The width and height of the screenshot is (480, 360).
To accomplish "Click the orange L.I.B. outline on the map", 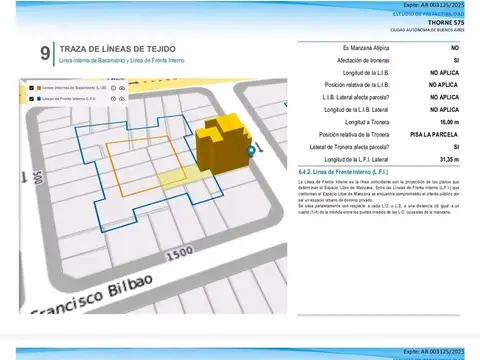I will pyautogui.click(x=147, y=166).
